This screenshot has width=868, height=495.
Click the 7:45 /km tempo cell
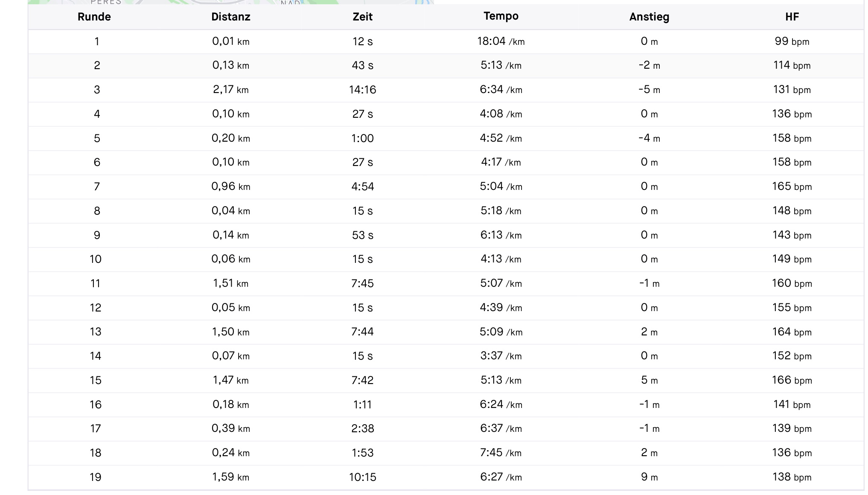click(x=501, y=453)
